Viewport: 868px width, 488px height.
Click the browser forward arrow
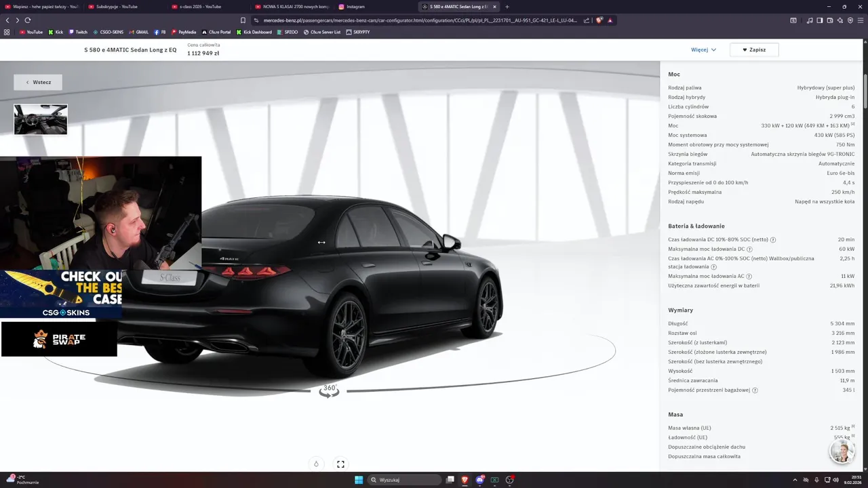point(18,20)
